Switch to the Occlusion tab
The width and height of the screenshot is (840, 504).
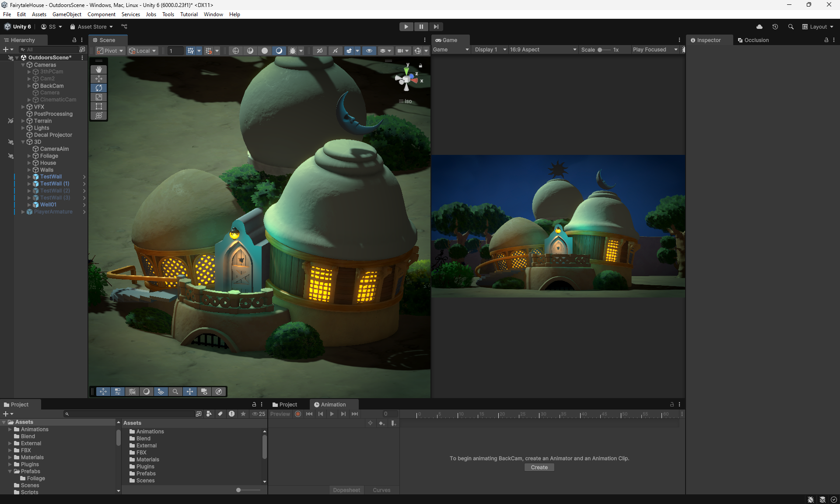(753, 40)
